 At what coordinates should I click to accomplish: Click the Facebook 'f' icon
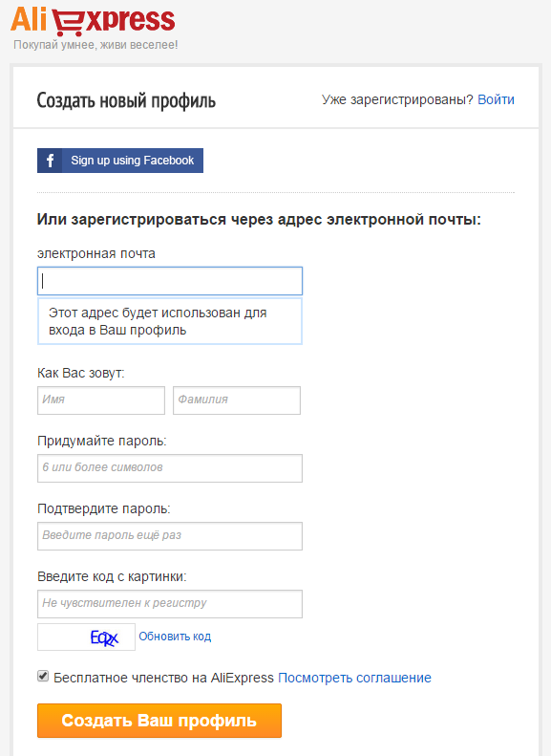(50, 161)
